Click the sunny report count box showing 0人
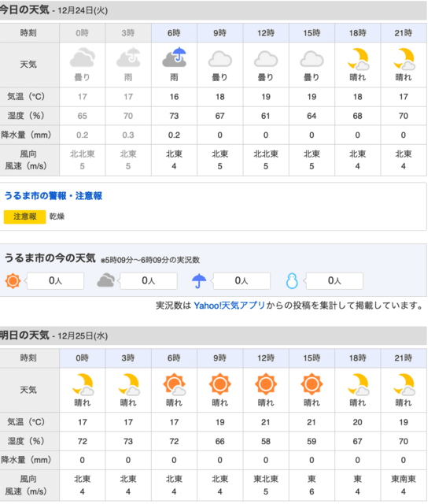 pos(55,281)
